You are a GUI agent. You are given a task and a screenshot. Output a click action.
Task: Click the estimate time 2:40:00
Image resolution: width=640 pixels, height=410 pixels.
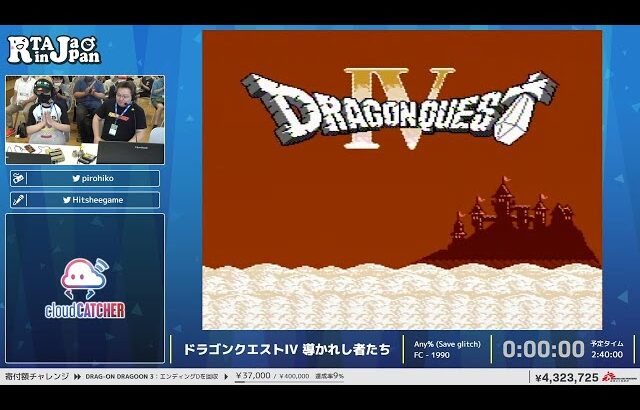[x=607, y=355]
